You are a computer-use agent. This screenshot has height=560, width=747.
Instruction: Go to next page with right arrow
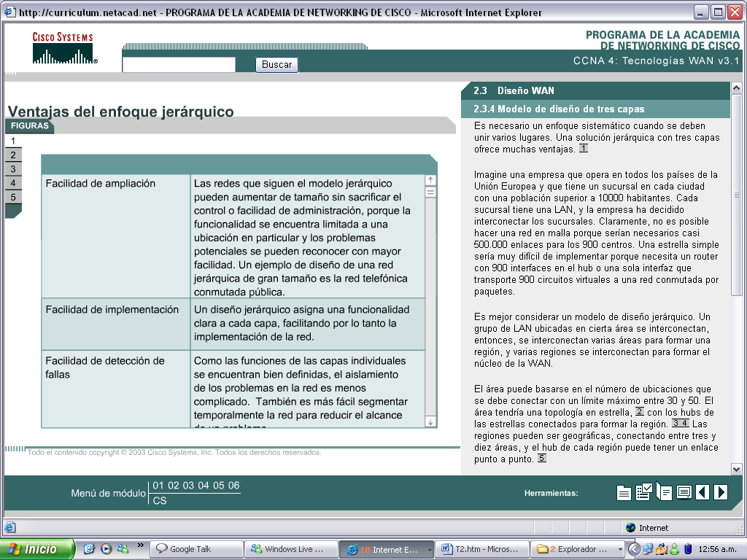(720, 492)
